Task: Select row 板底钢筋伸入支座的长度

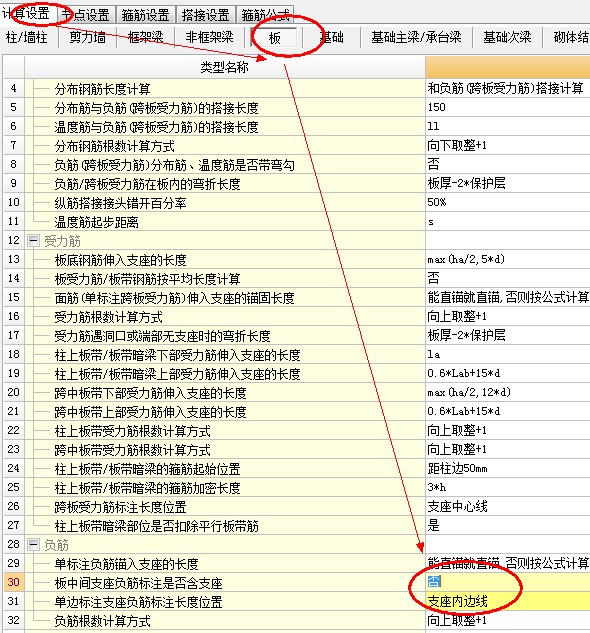Action: pyautogui.click(x=225, y=260)
